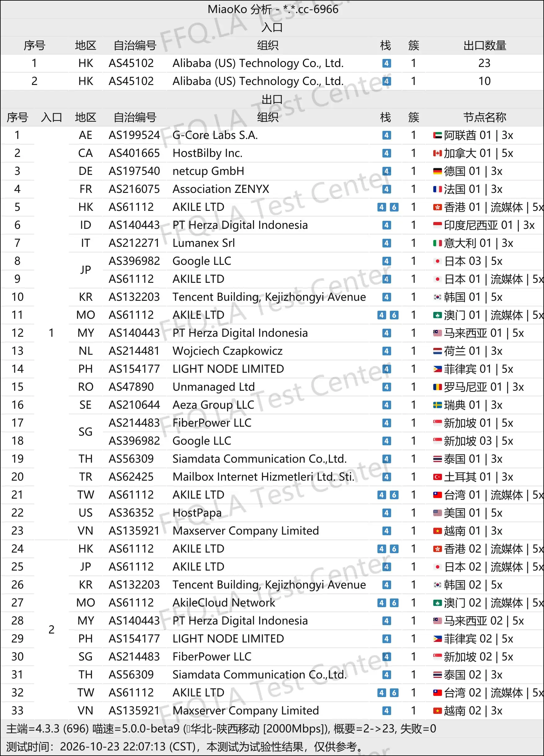Image resolution: width=544 pixels, height=756 pixels.
Task: Click the Philippines flag beside 菲律宾 01
Action: pyautogui.click(x=437, y=369)
